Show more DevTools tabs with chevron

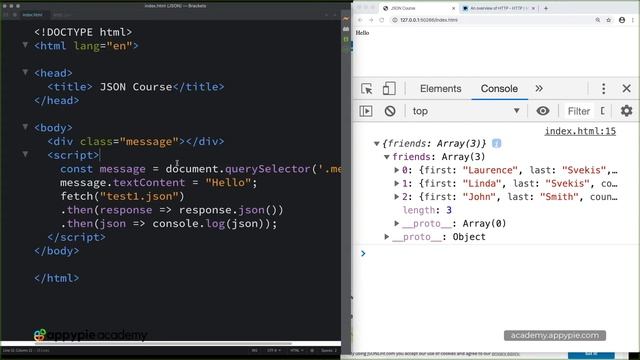539,89
